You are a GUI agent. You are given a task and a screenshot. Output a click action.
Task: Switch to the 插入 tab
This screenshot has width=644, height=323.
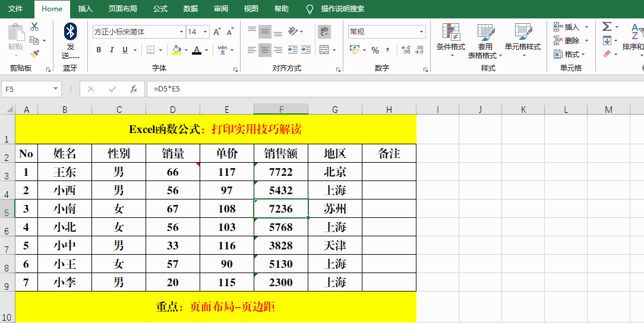(86, 9)
